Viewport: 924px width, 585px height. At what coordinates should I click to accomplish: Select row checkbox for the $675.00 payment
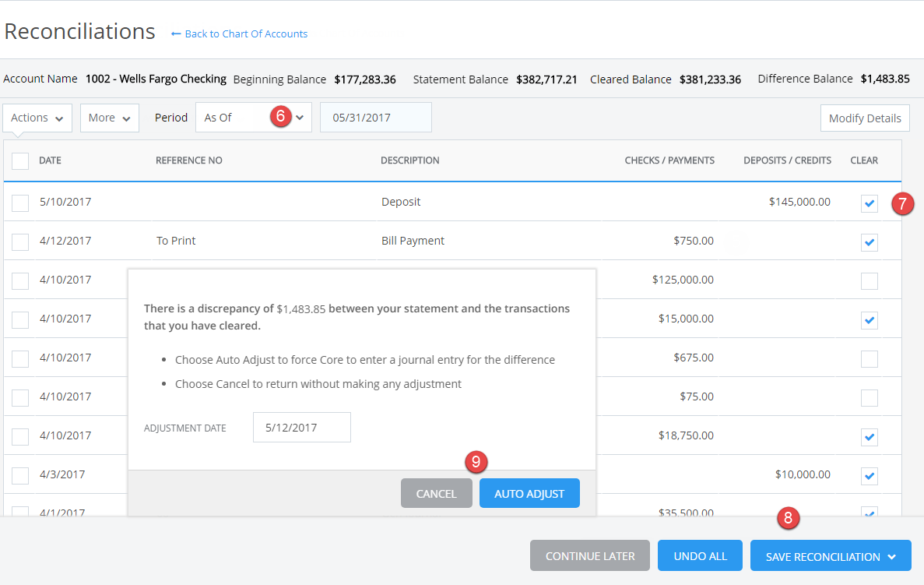[x=20, y=358]
